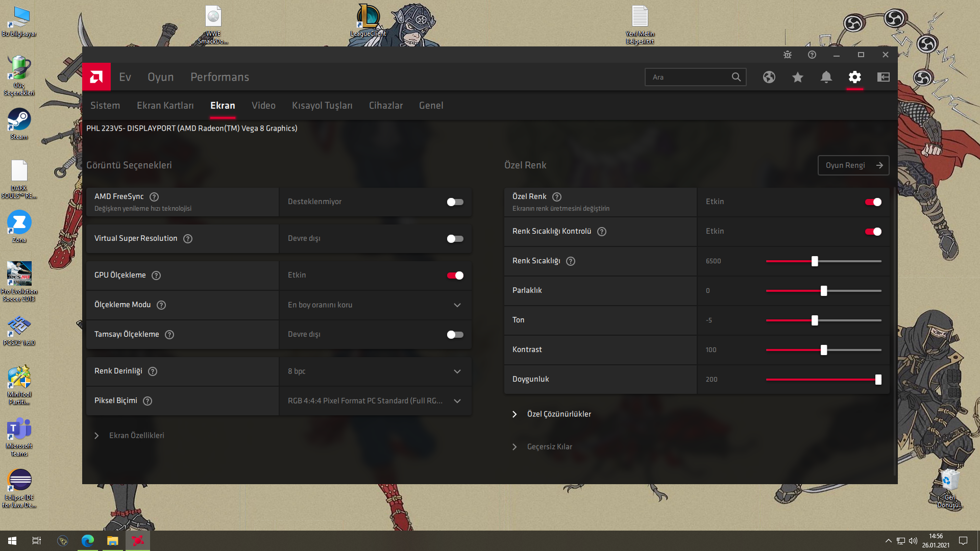This screenshot has height=551, width=980.
Task: Open the bug report tool icon
Action: coord(788,55)
